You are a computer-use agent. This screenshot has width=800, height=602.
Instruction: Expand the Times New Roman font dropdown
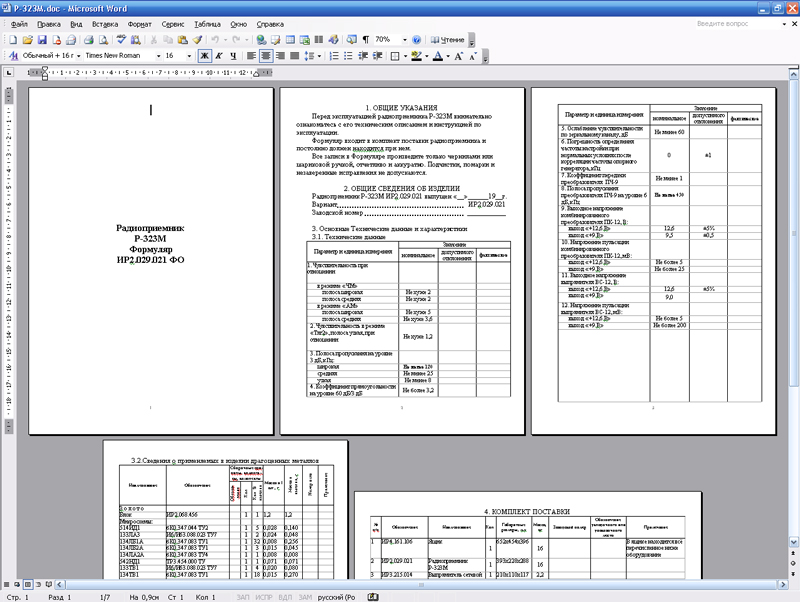pyautogui.click(x=159, y=56)
